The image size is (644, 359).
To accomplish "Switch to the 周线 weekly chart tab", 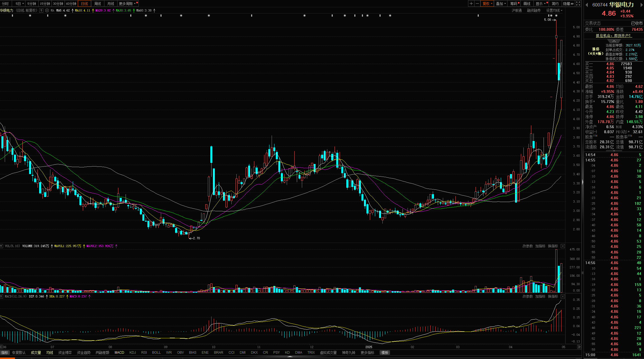I will pyautogui.click(x=97, y=4).
